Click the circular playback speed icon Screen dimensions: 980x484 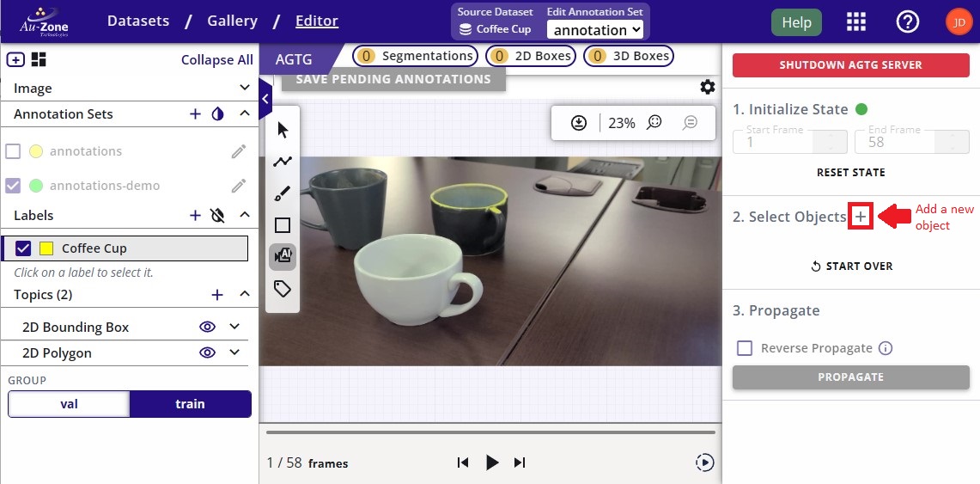click(x=704, y=463)
